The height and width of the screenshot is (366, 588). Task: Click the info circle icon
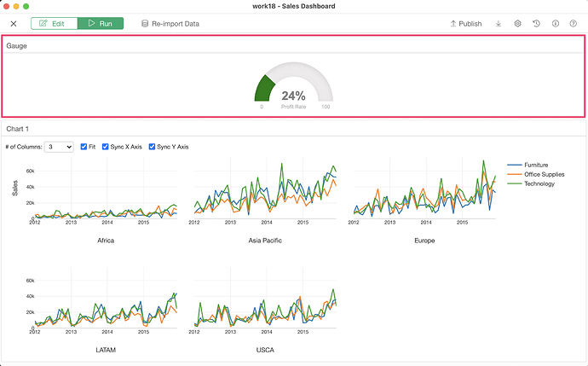(x=556, y=24)
